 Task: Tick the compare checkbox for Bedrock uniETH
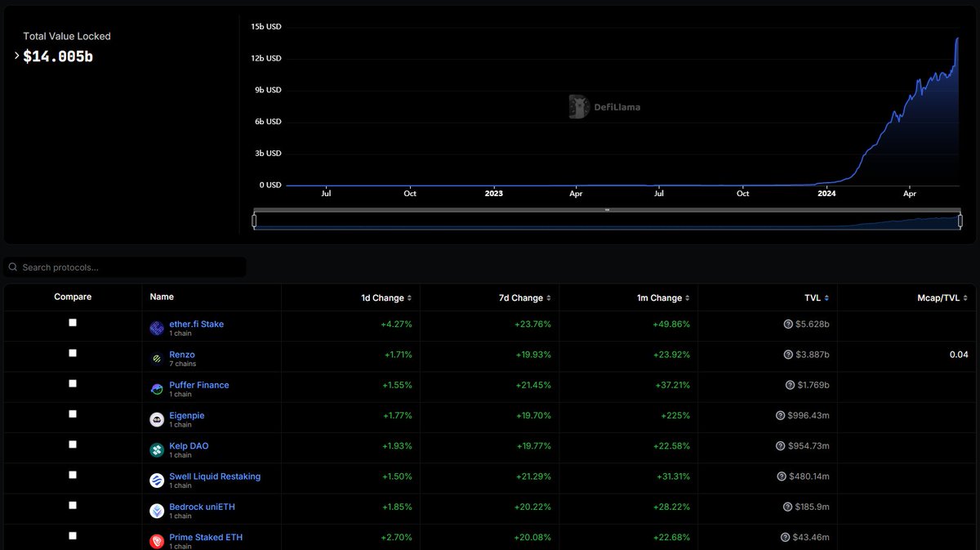73,506
